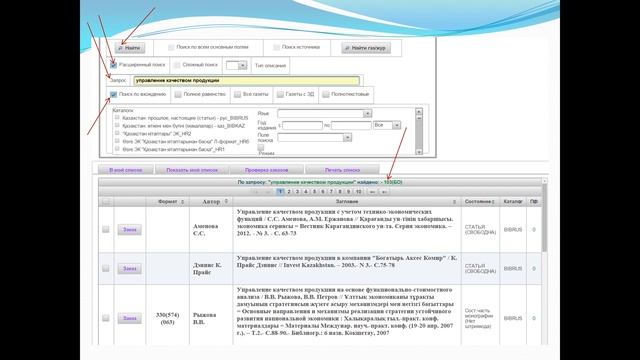
Task: Check the Рыжова В.В. result row checkbox
Action: click(106, 318)
